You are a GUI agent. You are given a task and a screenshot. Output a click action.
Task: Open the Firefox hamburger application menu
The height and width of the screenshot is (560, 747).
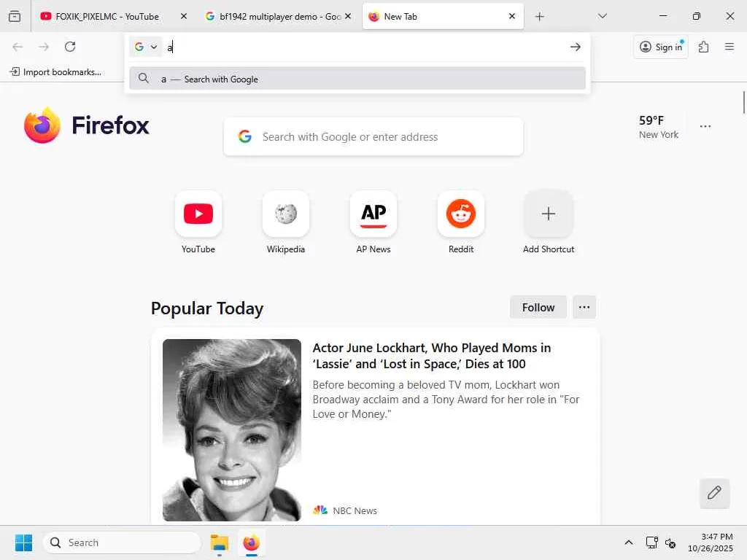point(729,47)
